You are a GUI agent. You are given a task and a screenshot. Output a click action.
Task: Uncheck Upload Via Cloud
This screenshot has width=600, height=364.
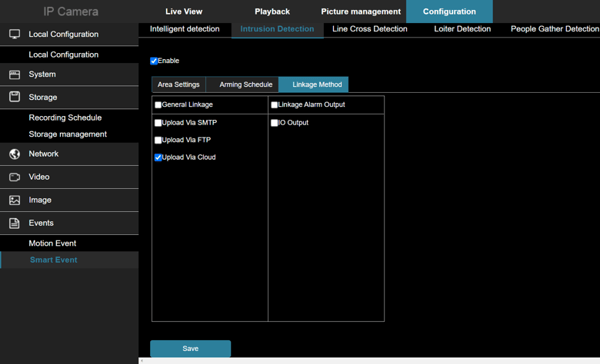(158, 157)
